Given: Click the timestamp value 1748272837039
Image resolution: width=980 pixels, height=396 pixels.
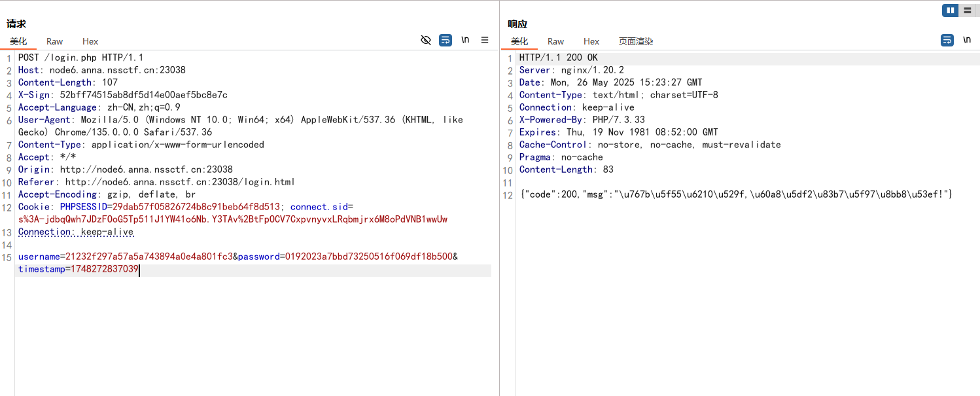Looking at the screenshot, I should (105, 269).
